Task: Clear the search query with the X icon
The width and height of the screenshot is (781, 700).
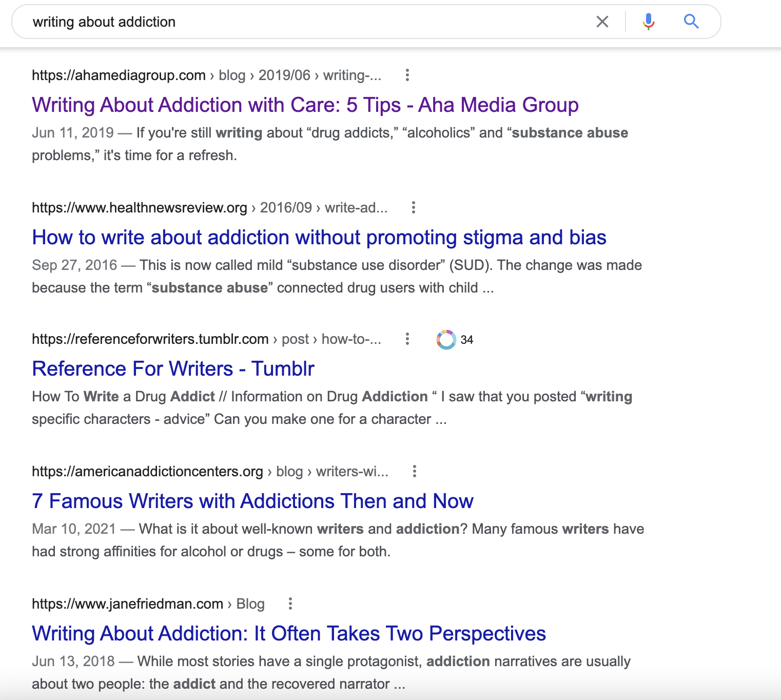Action: point(602,22)
